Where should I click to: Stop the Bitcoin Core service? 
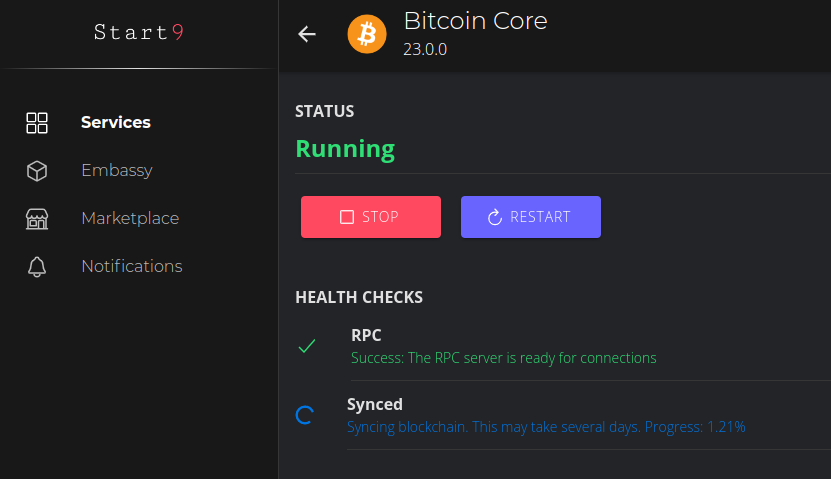point(370,217)
